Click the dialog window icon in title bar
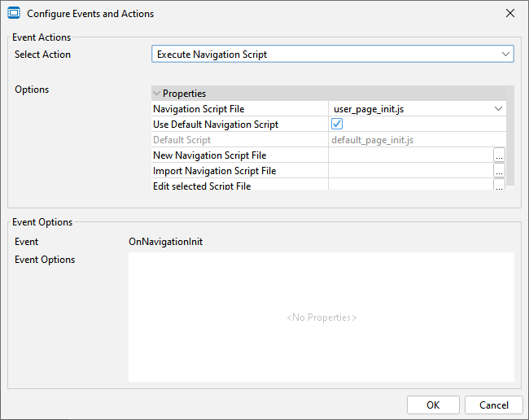 pyautogui.click(x=14, y=14)
